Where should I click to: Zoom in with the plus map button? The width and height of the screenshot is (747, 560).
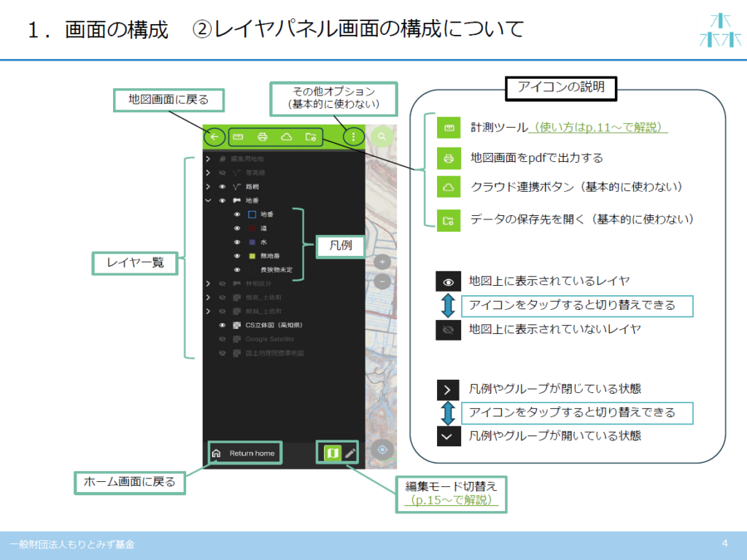point(383,262)
